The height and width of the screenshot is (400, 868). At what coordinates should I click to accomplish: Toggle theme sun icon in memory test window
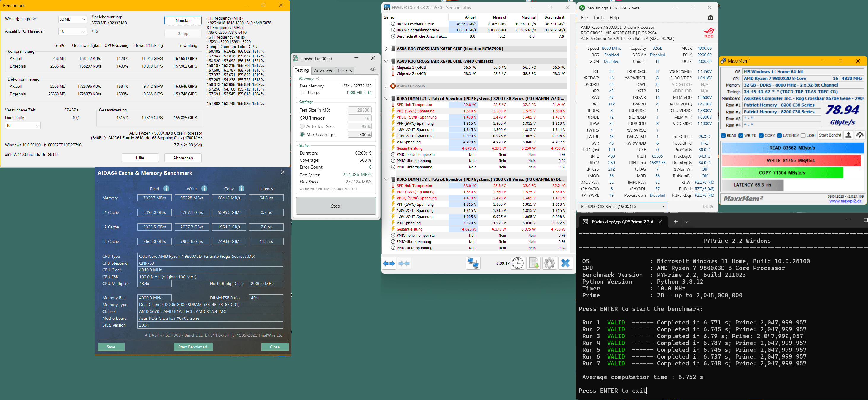(x=373, y=69)
